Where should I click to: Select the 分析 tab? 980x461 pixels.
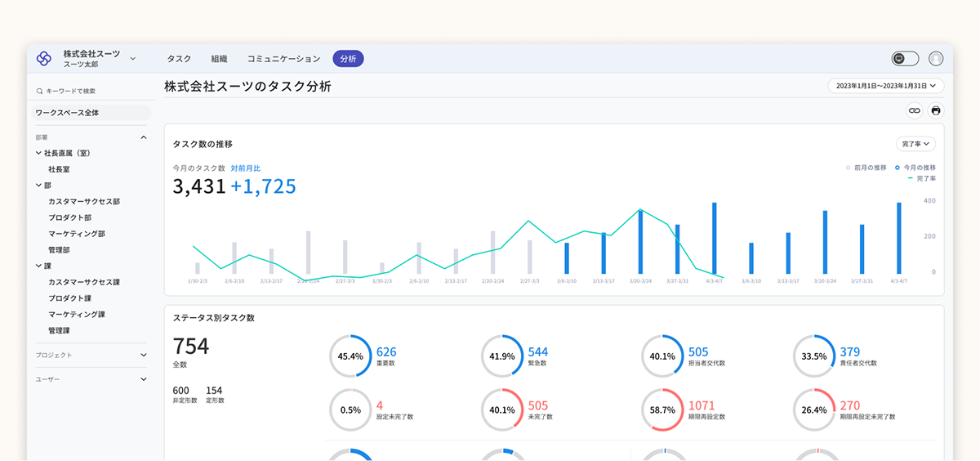click(x=348, y=59)
